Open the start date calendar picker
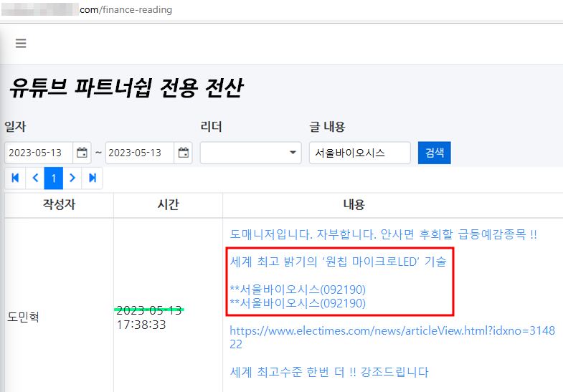The image size is (563, 392). point(82,153)
